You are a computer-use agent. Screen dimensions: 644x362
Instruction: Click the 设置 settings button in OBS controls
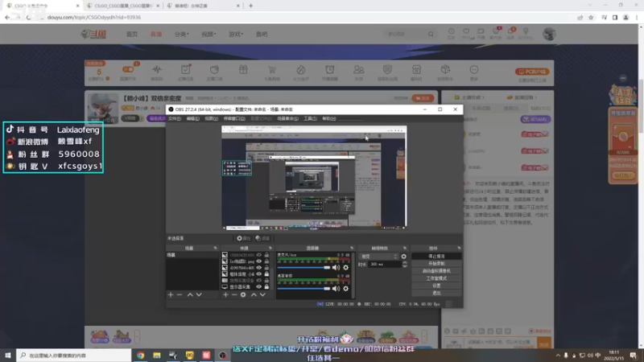coord(436,286)
